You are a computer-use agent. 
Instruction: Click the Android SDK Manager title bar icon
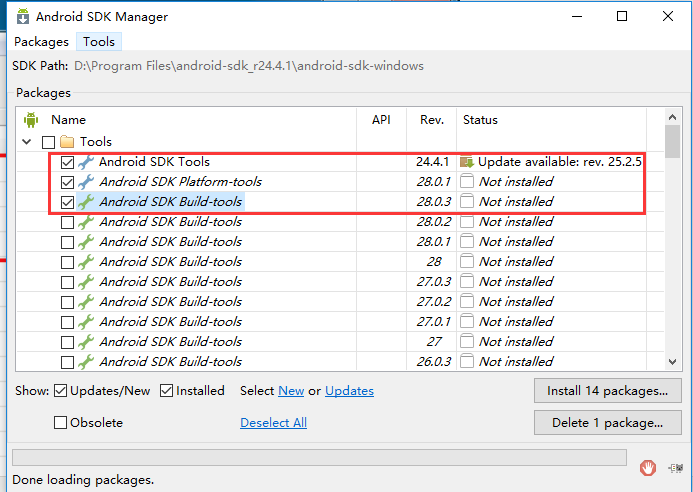pos(23,17)
